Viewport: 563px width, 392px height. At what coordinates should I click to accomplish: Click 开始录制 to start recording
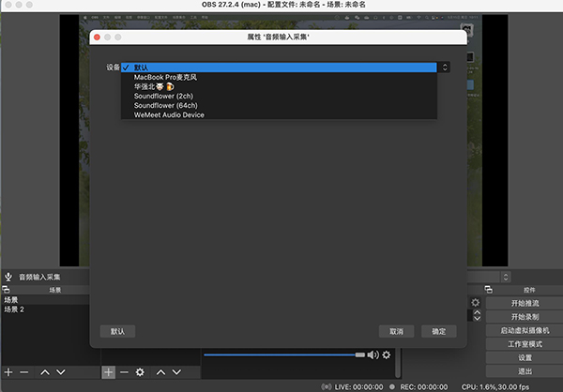525,317
